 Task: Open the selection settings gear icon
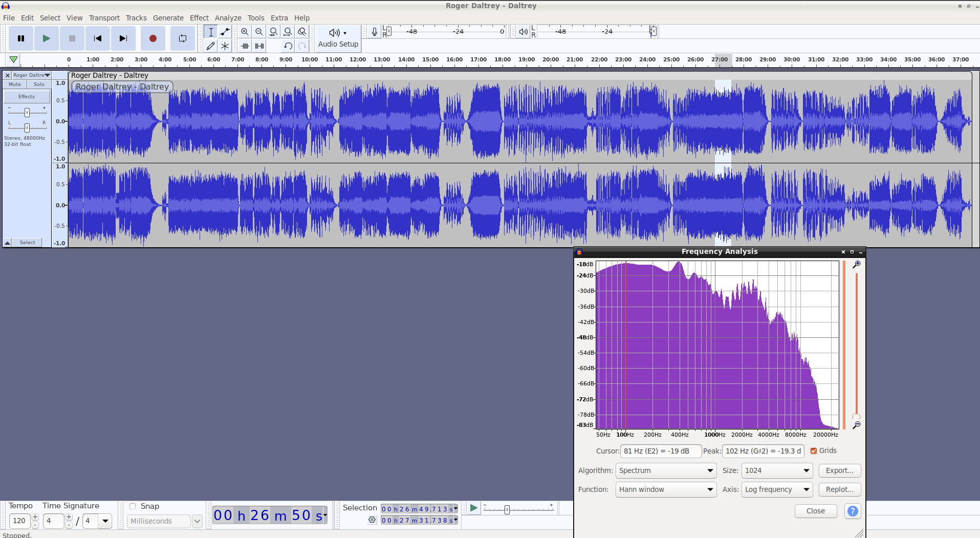(x=372, y=520)
